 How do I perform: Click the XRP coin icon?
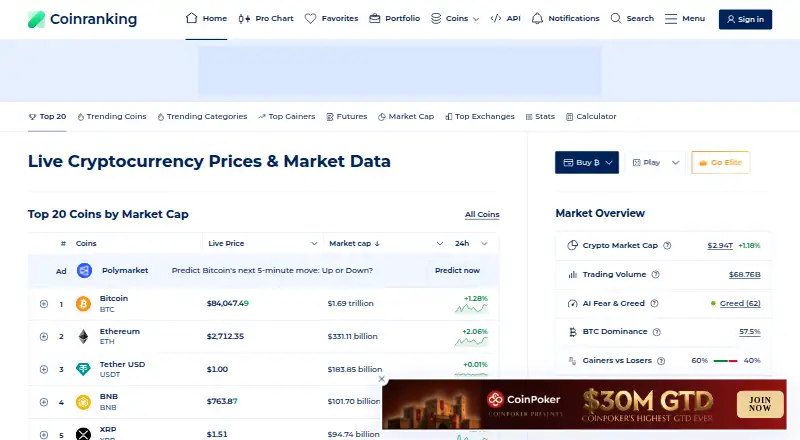(x=83, y=434)
